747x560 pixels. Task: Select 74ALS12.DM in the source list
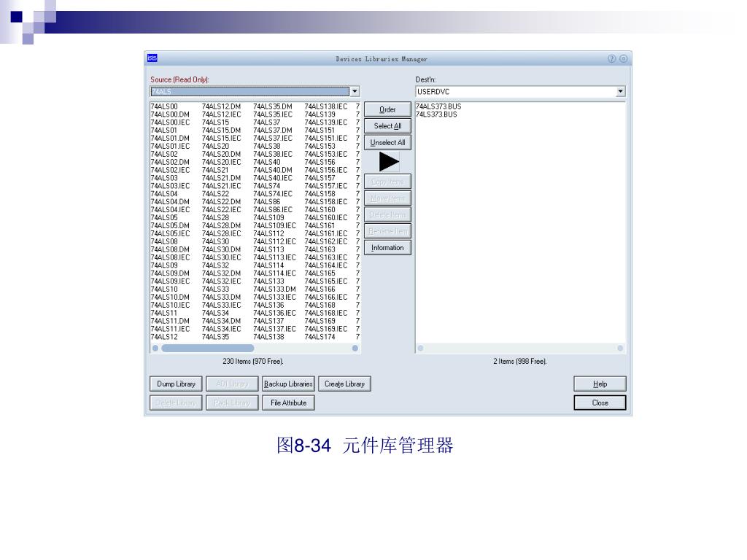tap(221, 106)
